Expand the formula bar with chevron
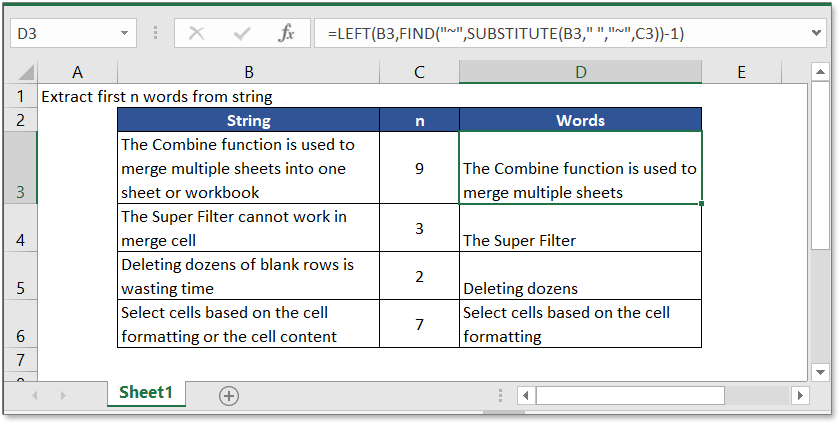Viewport: 840px width, 424px height. click(817, 33)
